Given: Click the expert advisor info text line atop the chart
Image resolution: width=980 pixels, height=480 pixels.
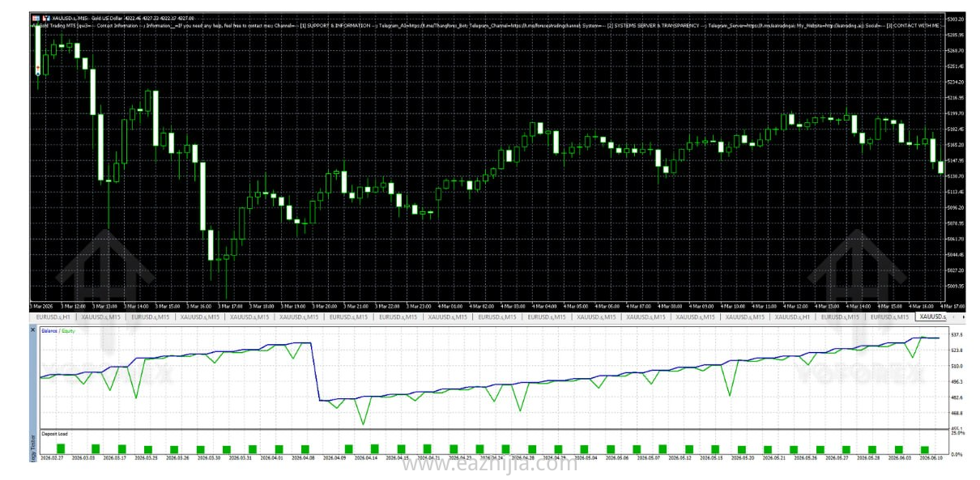Looking at the screenshot, I should point(486,26).
